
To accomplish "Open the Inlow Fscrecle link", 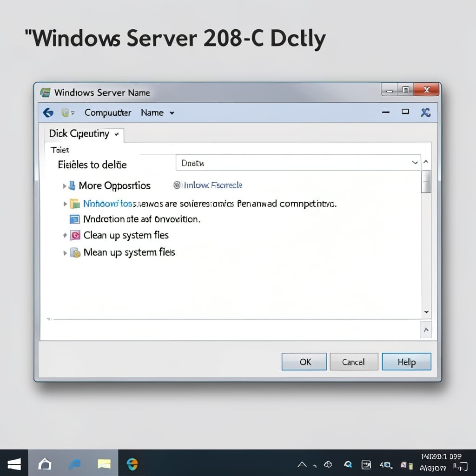I will [x=213, y=185].
